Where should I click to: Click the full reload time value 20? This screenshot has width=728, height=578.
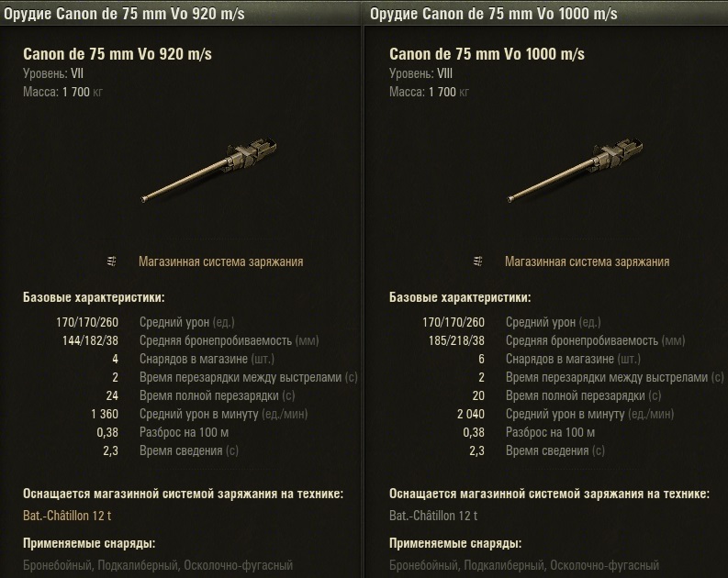click(478, 395)
